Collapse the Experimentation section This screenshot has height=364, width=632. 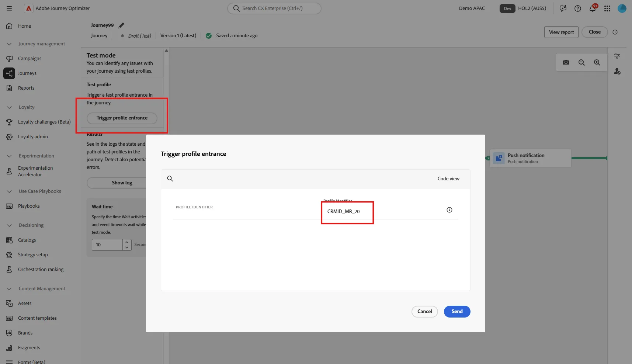click(x=9, y=156)
